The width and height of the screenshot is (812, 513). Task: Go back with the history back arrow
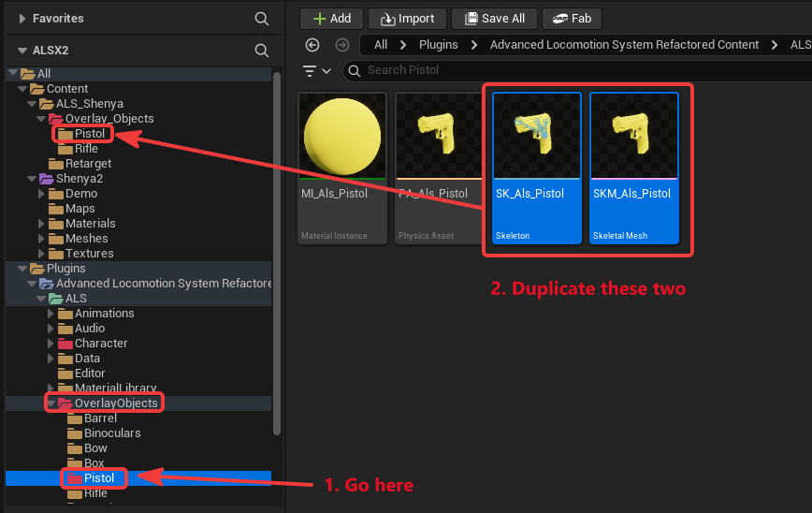pos(312,45)
